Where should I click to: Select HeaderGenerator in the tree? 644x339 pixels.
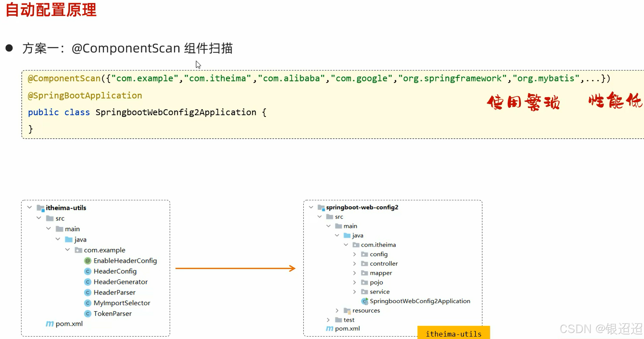click(121, 282)
